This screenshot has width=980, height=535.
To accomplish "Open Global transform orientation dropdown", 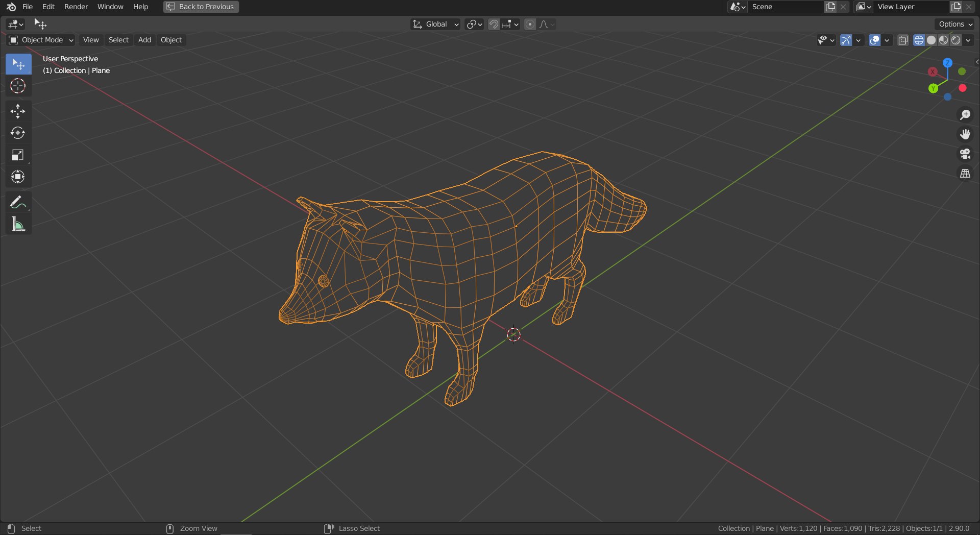I will coord(435,24).
